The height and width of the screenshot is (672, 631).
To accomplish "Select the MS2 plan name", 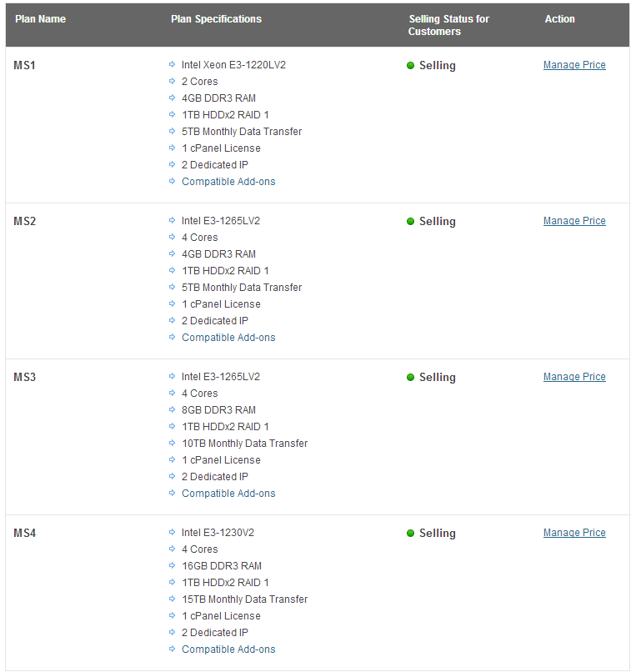I will click(x=24, y=222).
